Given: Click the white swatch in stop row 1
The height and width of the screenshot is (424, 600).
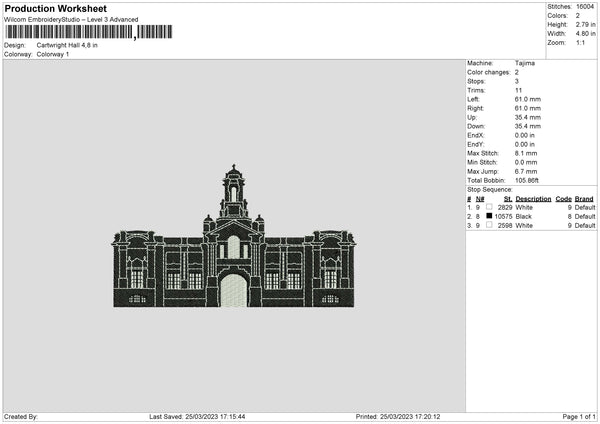Looking at the screenshot, I should point(490,207).
